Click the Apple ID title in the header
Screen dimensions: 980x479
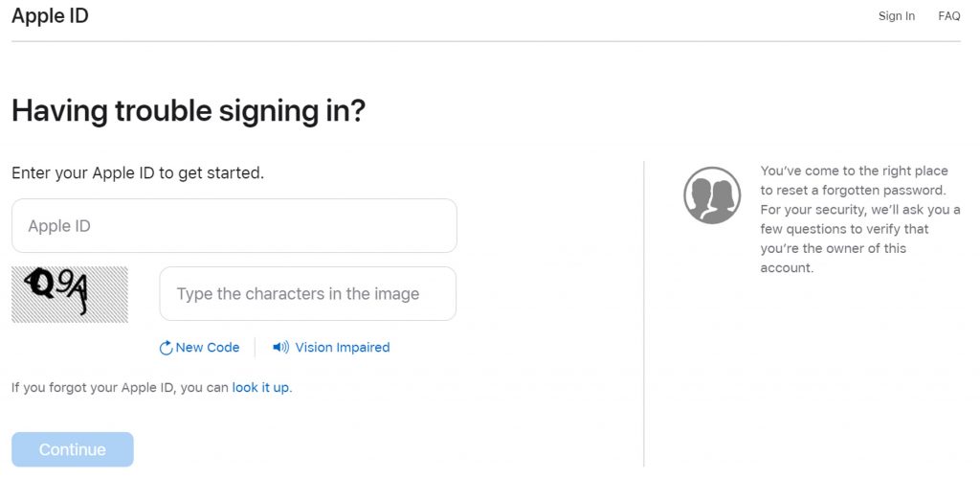[50, 16]
